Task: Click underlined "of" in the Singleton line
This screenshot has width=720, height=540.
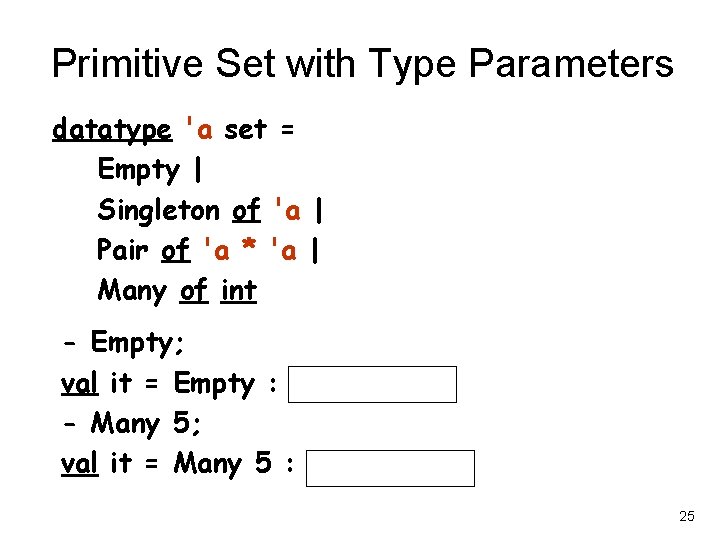Action: tap(246, 210)
